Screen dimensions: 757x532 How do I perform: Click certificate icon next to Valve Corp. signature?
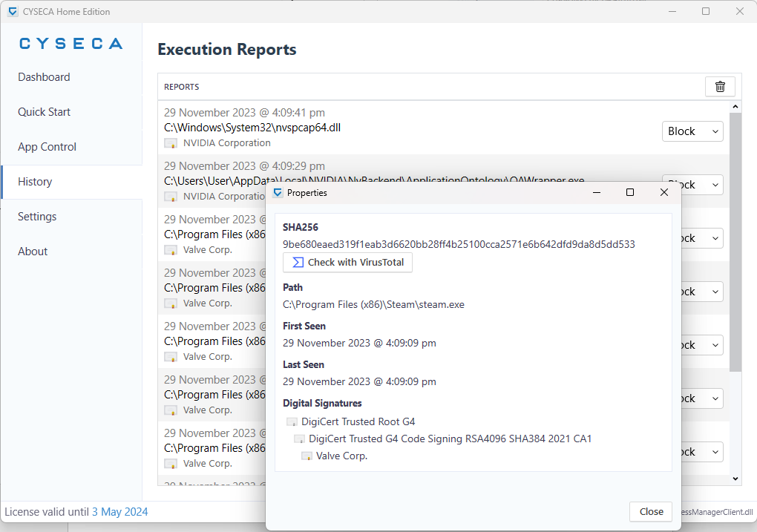coord(307,456)
